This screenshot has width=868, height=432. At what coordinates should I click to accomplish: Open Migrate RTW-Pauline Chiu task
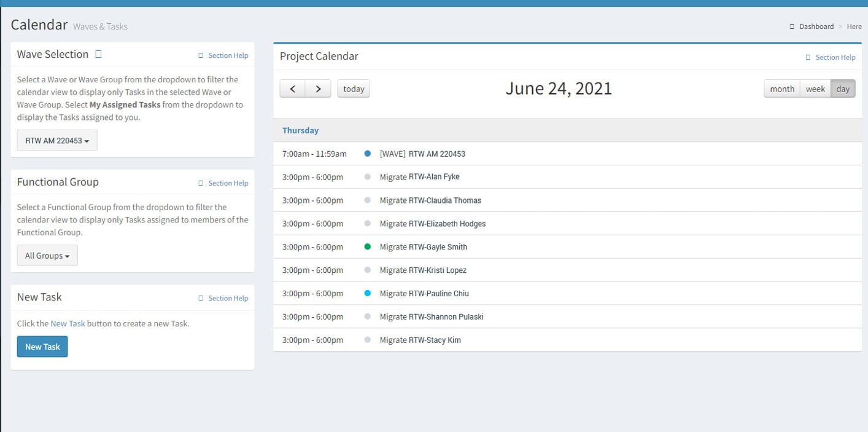pyautogui.click(x=424, y=294)
